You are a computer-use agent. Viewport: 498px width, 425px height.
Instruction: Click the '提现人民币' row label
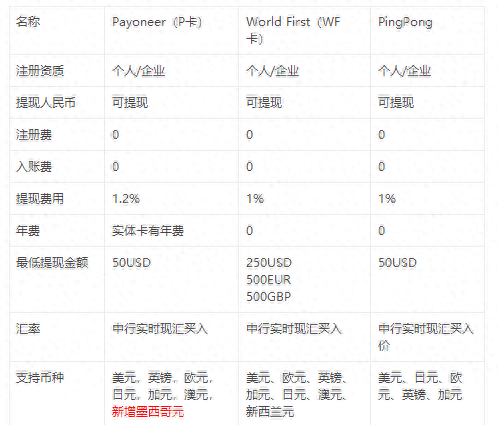coord(46,103)
